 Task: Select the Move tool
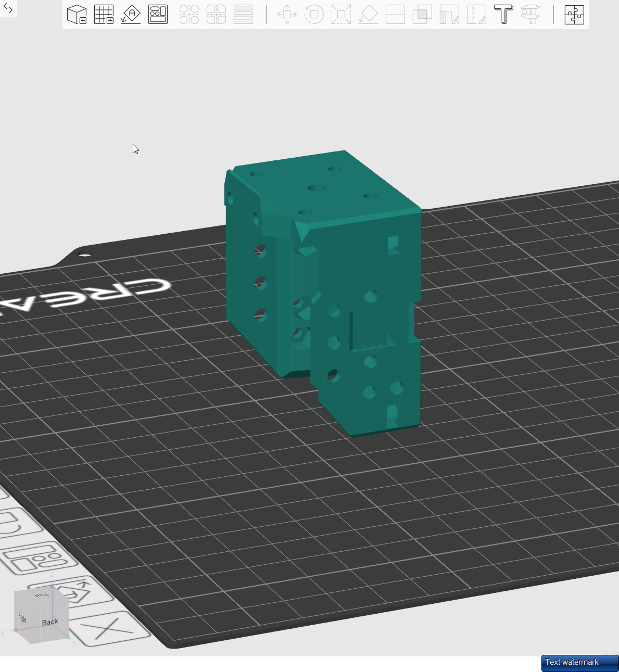pos(287,15)
